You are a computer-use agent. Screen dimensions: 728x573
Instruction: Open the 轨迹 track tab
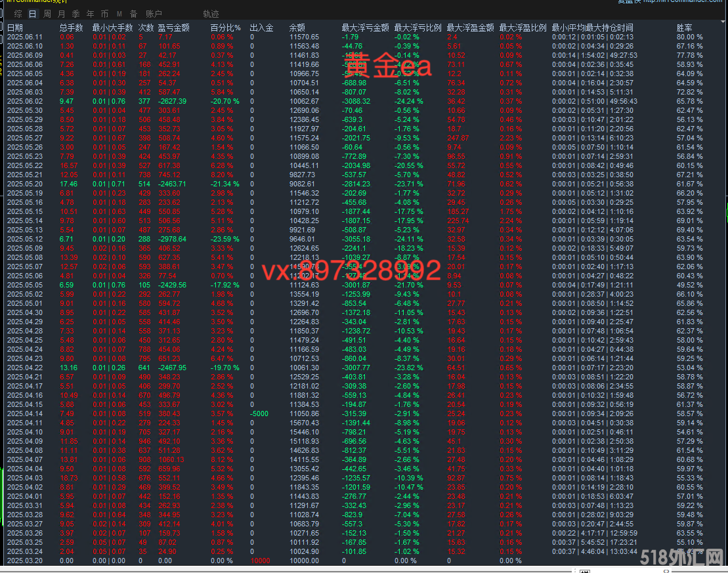tap(211, 14)
